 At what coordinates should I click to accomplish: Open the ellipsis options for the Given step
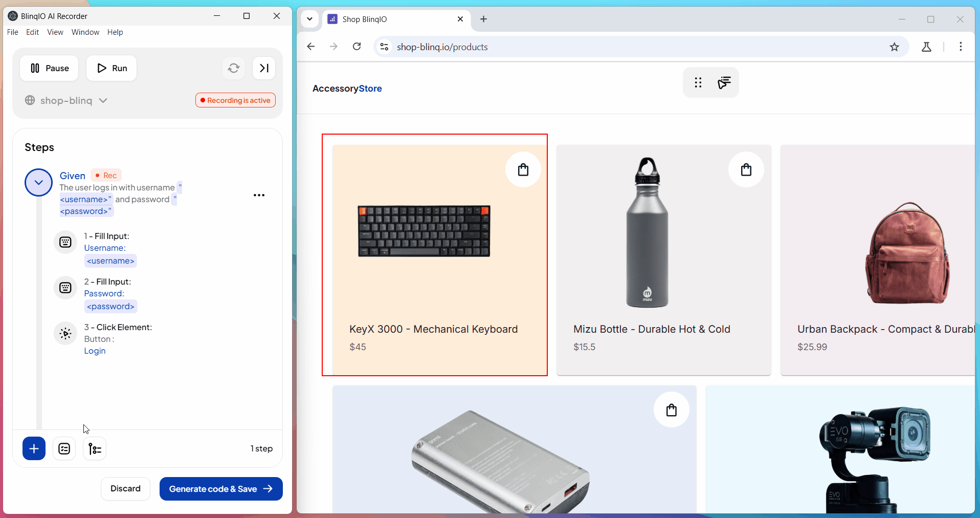[259, 195]
